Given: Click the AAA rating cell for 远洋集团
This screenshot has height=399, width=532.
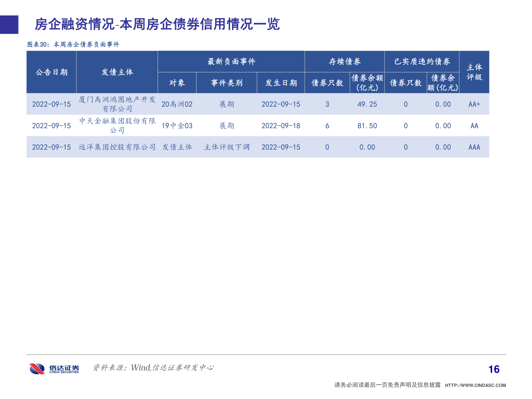Looking at the screenshot, I should (474, 147).
